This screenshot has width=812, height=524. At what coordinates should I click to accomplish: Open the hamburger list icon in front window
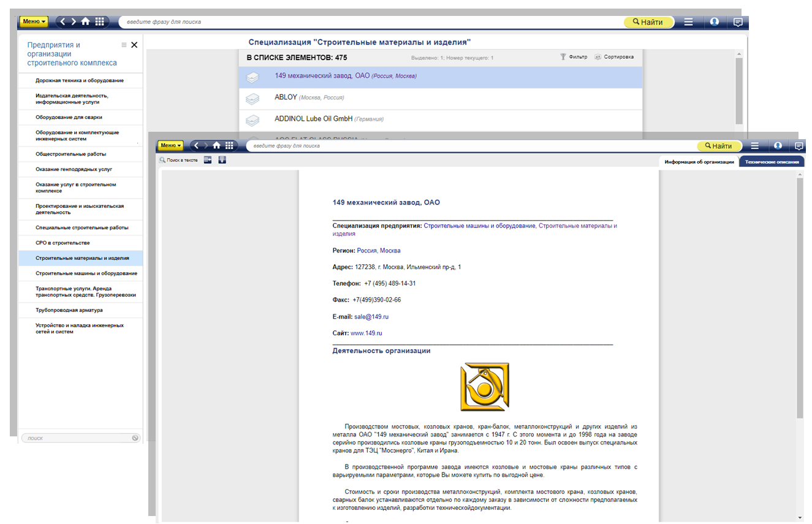pyautogui.click(x=754, y=146)
